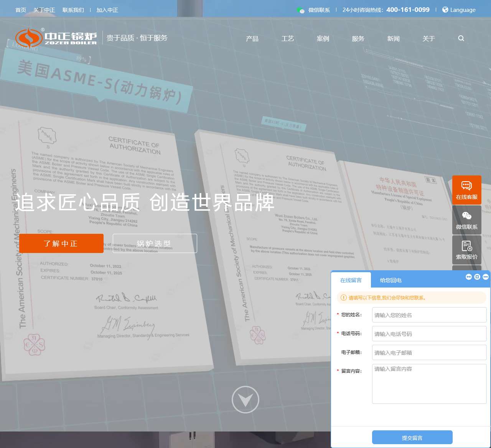The height and width of the screenshot is (448, 491).
Task: Click the search magnifier icon in navigation
Action: click(461, 38)
